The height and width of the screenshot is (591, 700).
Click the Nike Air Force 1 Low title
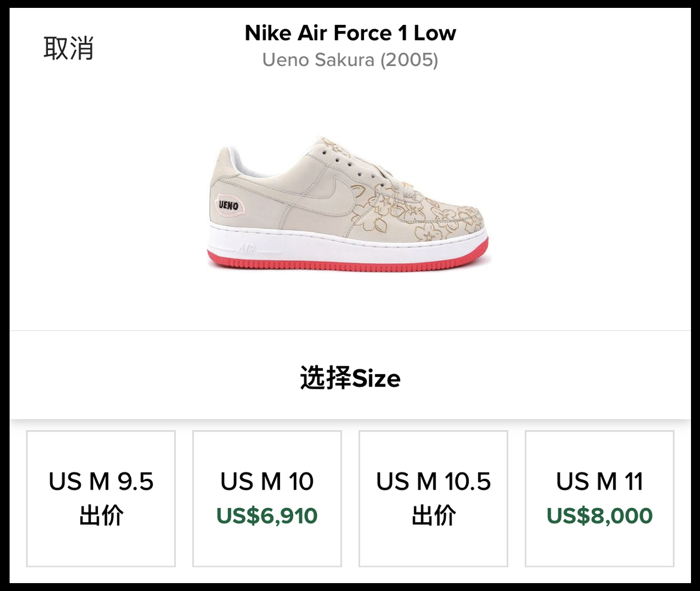tap(350, 33)
